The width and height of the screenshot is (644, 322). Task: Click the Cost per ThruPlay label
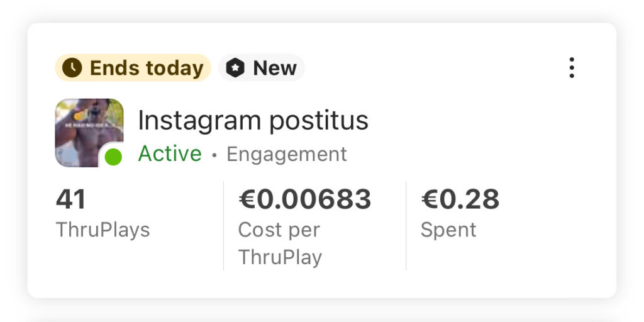280,243
